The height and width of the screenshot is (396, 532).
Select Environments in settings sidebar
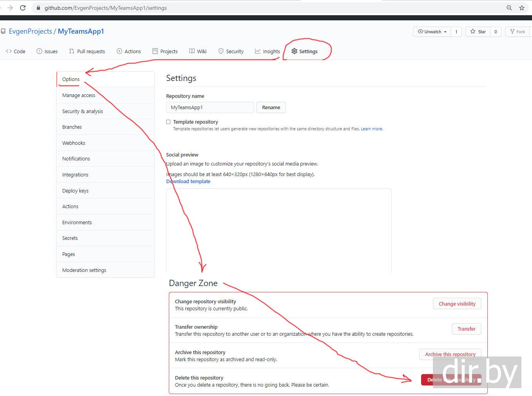pos(105,223)
